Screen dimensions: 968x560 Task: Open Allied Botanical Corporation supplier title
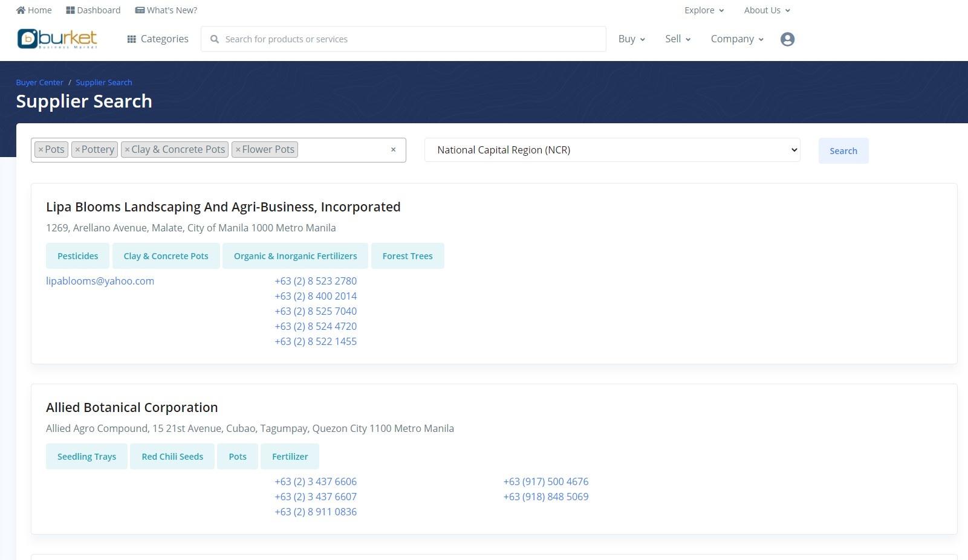[132, 407]
